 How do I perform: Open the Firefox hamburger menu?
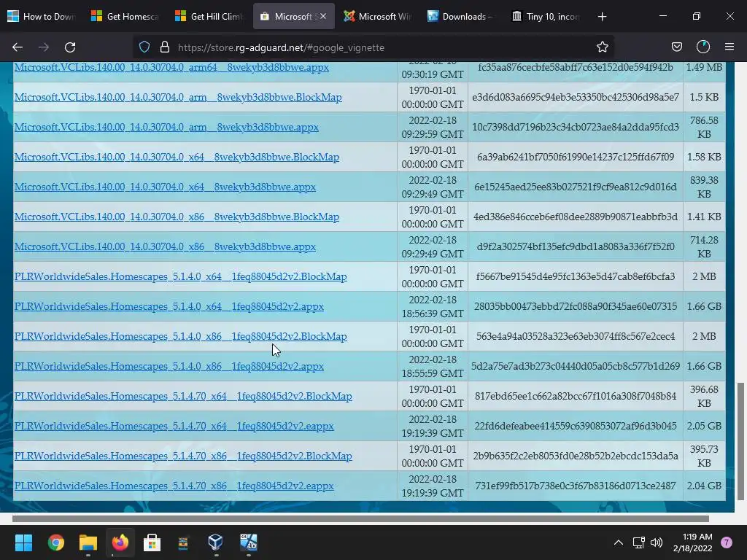coord(729,47)
